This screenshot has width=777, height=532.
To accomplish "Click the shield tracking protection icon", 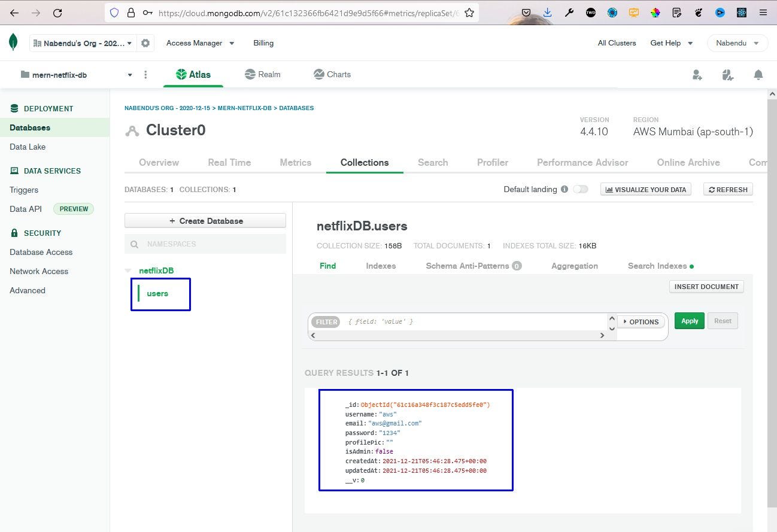I will click(x=114, y=13).
